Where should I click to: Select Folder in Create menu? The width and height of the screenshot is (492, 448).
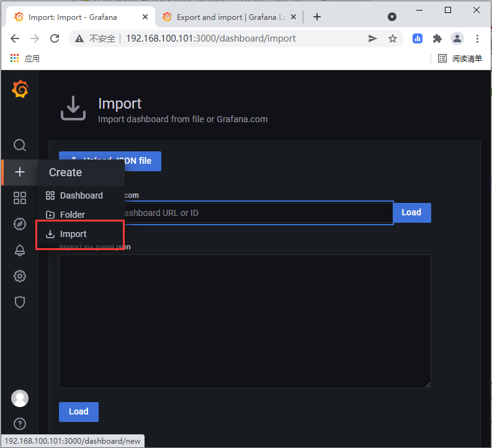tap(81, 215)
